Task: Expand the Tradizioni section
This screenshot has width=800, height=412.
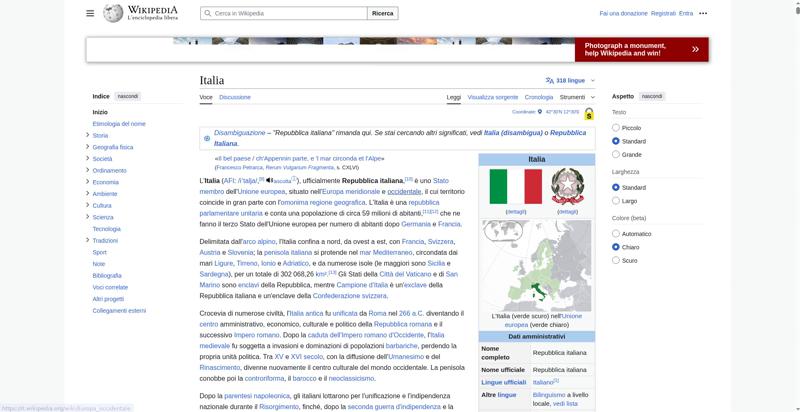Action: tap(88, 240)
